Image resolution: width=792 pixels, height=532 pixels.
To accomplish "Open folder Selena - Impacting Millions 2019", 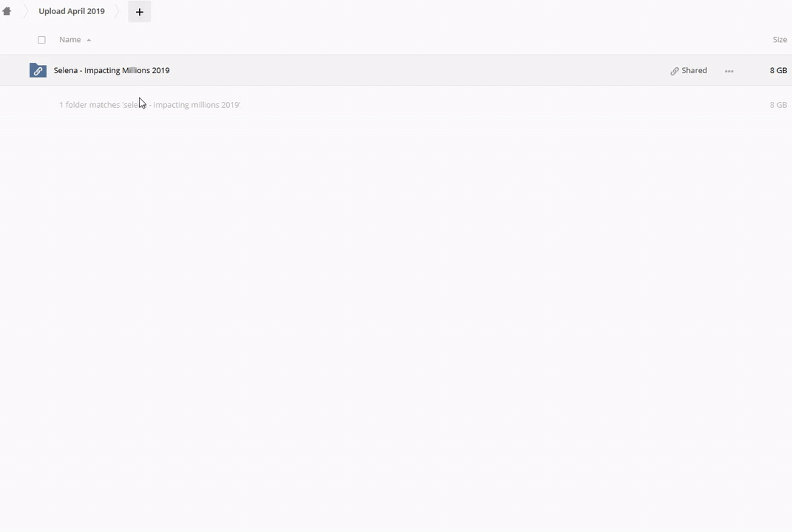I will coord(112,70).
